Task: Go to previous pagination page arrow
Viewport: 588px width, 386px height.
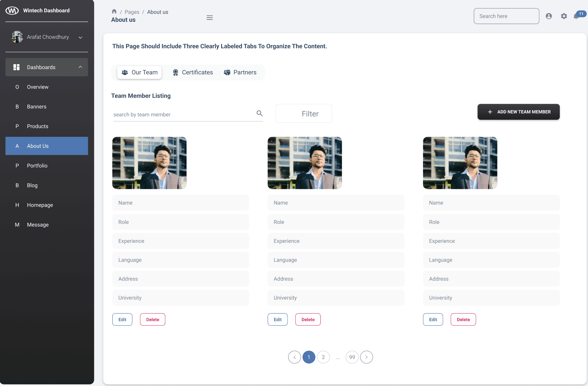Action: click(294, 357)
